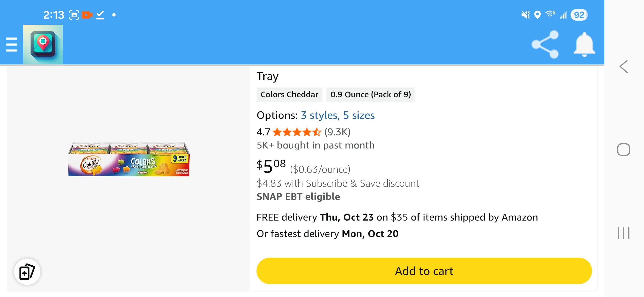
Task: Tap the Goldfish Colors product image
Action: 129,159
